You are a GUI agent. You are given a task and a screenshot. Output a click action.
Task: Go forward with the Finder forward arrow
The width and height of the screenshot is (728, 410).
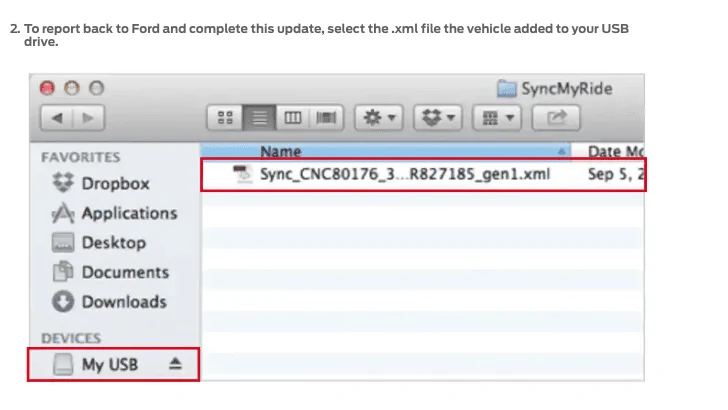(x=88, y=118)
